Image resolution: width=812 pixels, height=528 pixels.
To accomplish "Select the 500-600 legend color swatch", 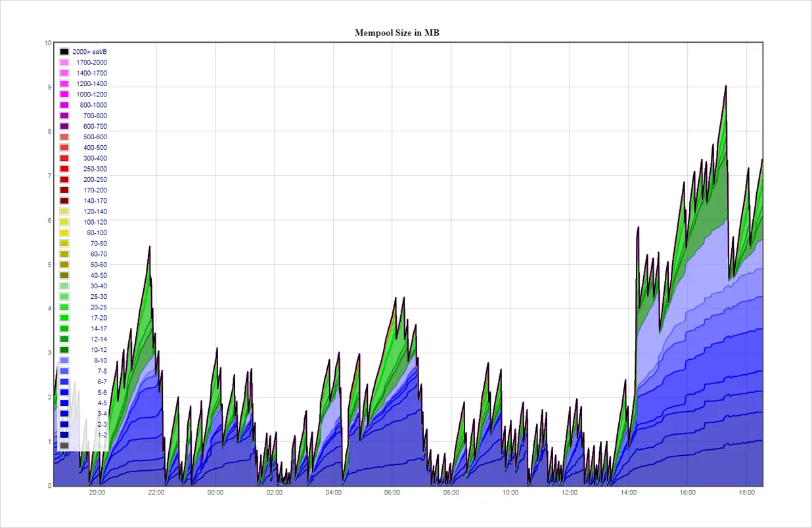I will 64,137.
